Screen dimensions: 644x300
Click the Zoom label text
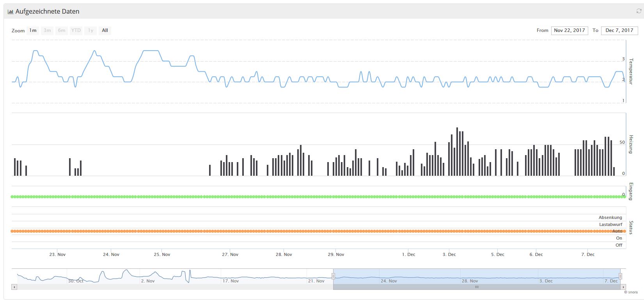(18, 31)
